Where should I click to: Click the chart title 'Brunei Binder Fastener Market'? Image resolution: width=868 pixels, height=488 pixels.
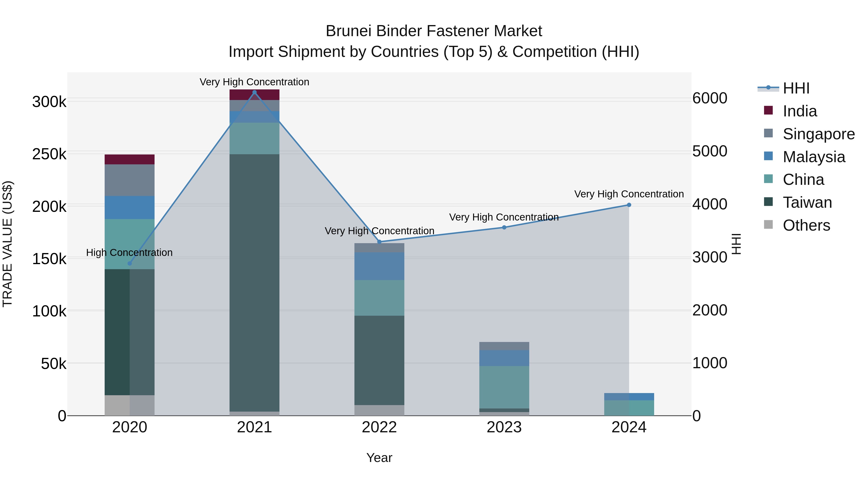tap(434, 31)
